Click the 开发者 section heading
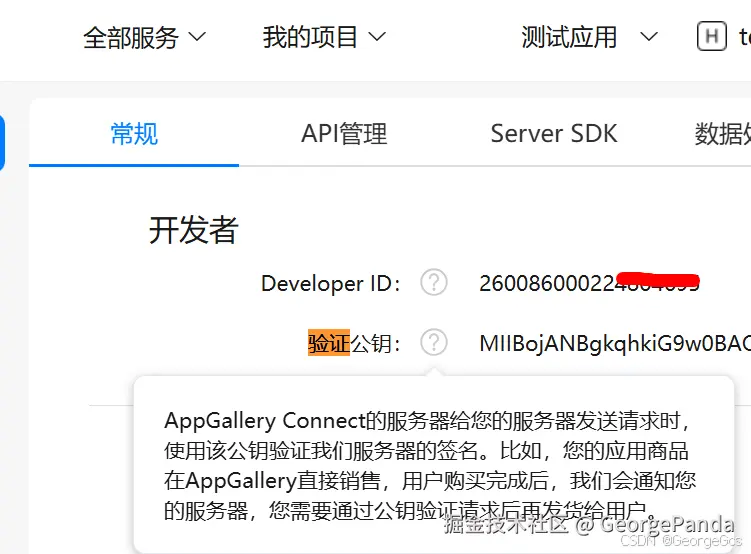 coord(193,230)
